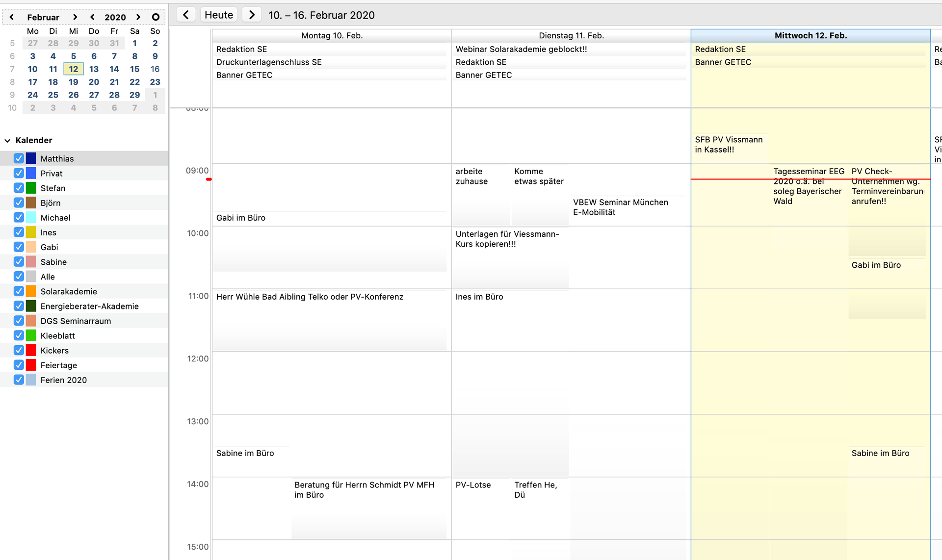Click the Stefan green color swatch

[31, 188]
